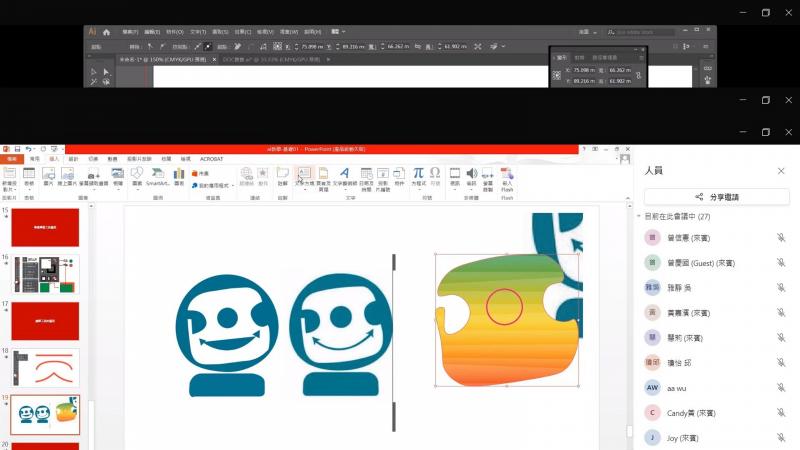Open Illustrator File (F) menu
800x450 pixels.
(x=130, y=32)
